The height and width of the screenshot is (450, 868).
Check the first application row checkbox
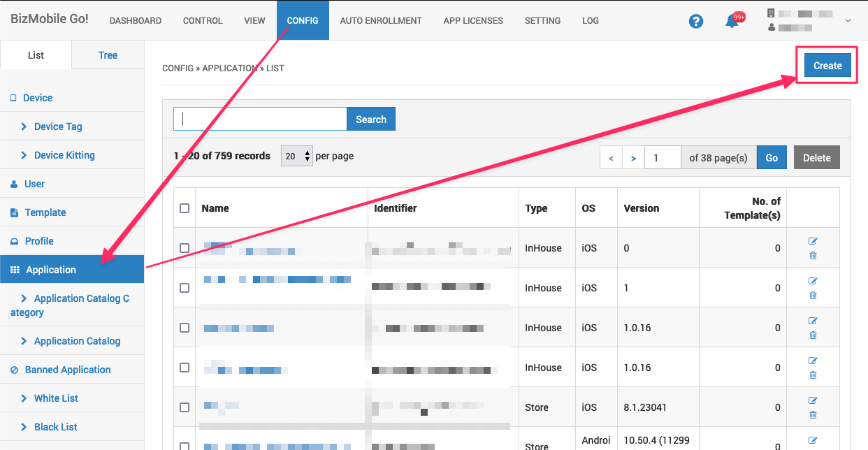[185, 248]
